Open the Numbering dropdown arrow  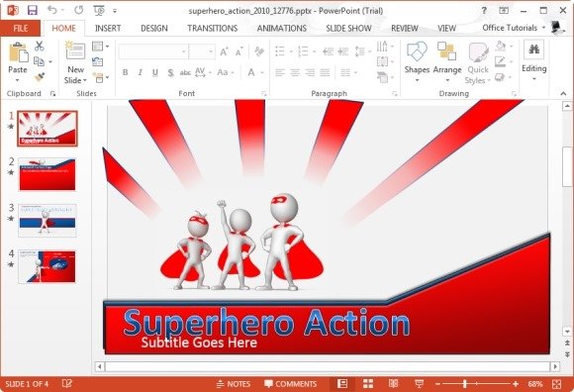314,52
